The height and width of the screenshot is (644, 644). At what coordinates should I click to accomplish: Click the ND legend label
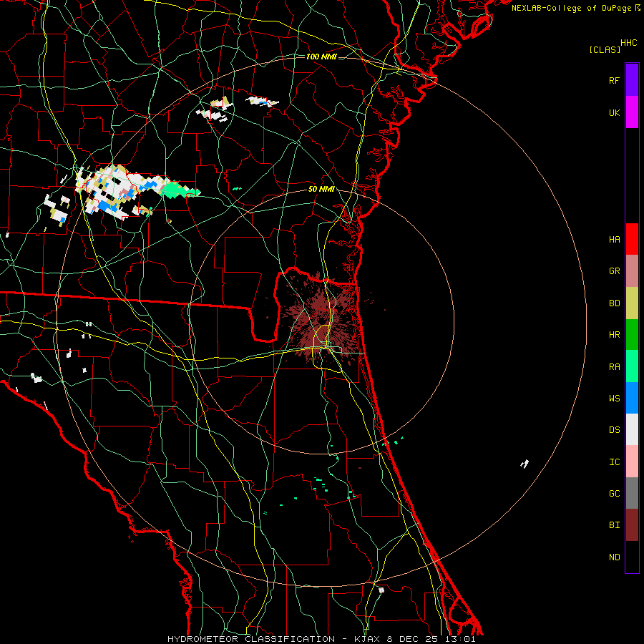[x=614, y=557]
